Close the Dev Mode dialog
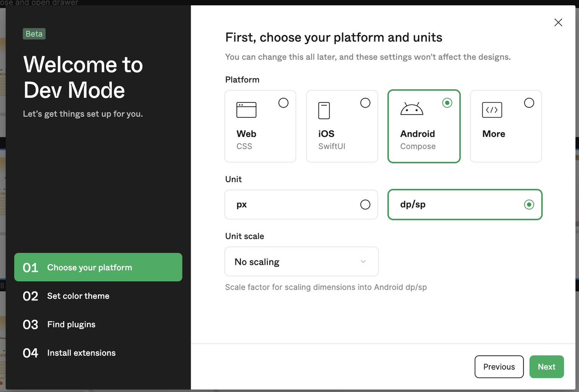 pyautogui.click(x=558, y=22)
